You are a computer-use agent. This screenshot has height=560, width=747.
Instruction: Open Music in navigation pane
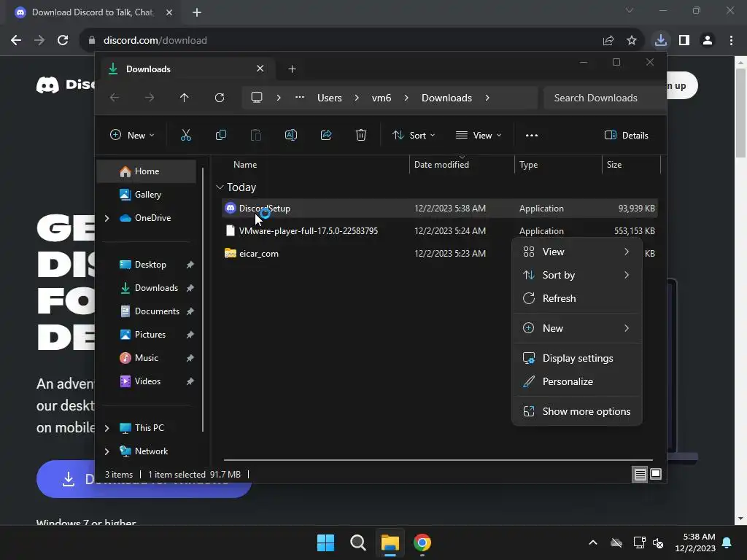coord(146,358)
